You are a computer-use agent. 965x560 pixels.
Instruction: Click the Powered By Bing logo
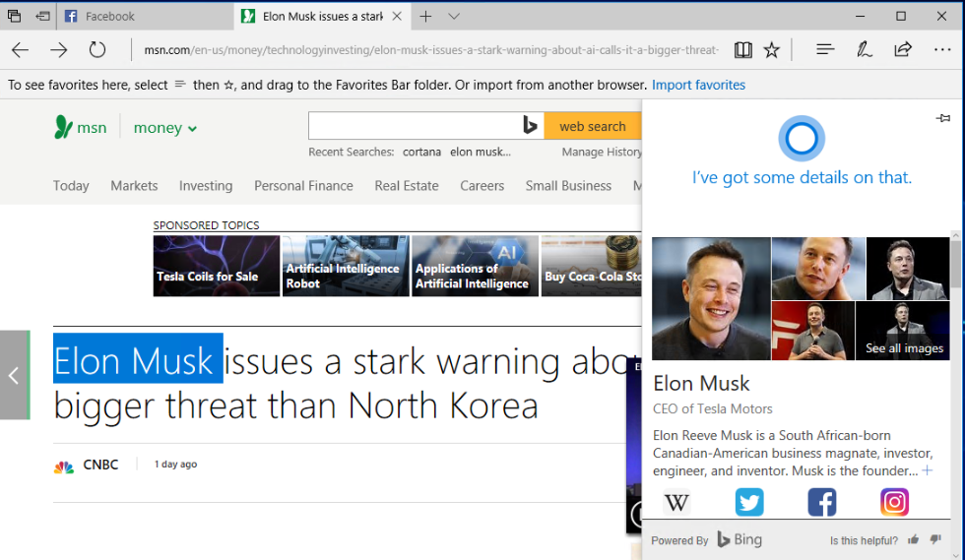[740, 539]
